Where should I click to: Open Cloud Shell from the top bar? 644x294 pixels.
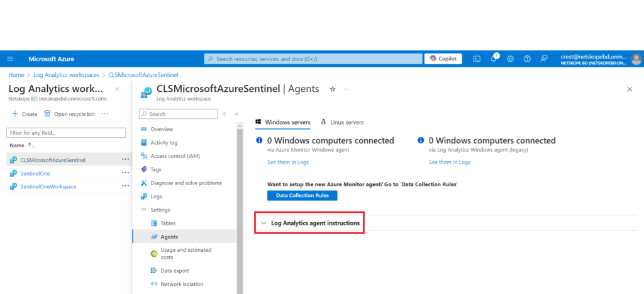point(477,59)
